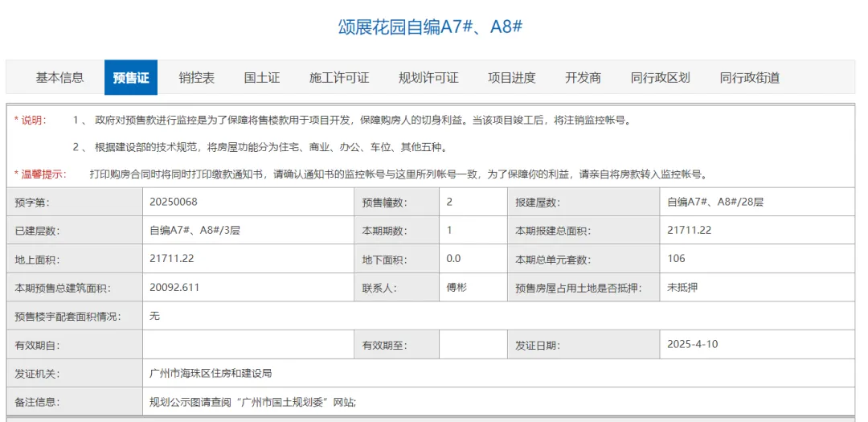The image size is (868, 422).
Task: Click the 地下面积 label
Action: tap(385, 260)
